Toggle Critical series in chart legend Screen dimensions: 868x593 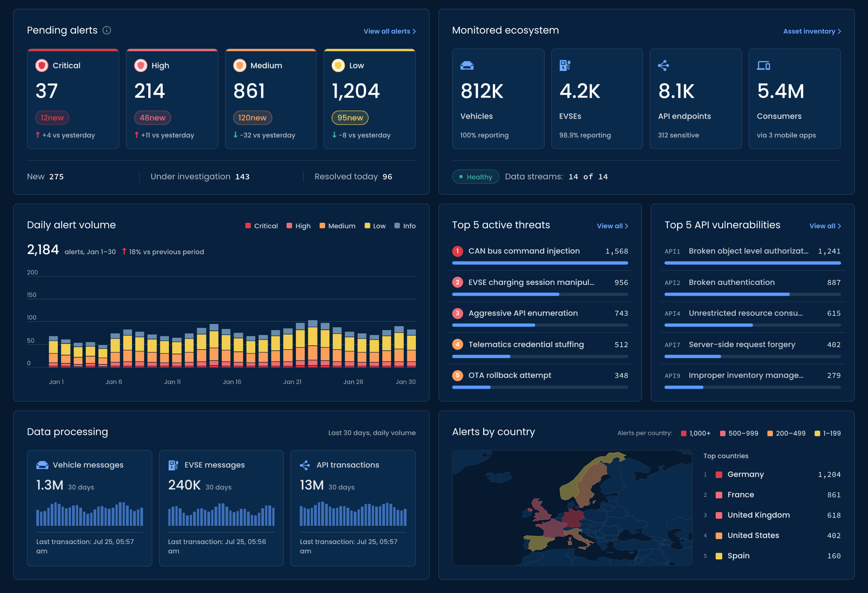click(261, 226)
